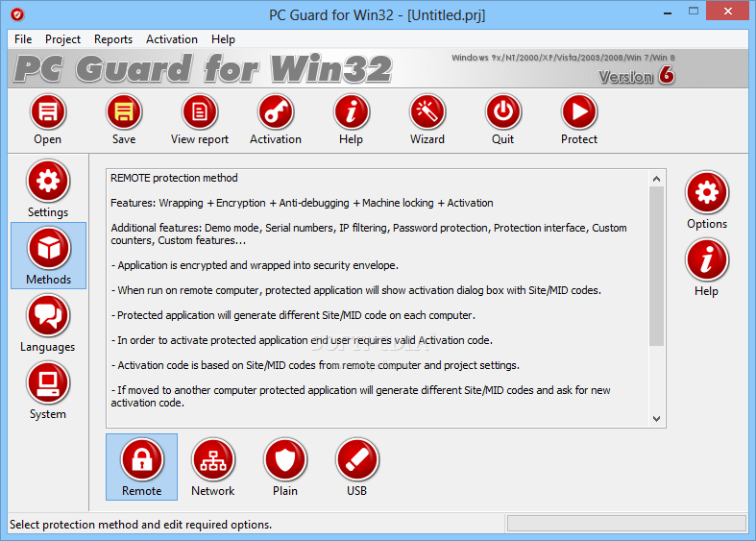
Task: Click the line 'Protected application will generate different'
Action: point(293,315)
